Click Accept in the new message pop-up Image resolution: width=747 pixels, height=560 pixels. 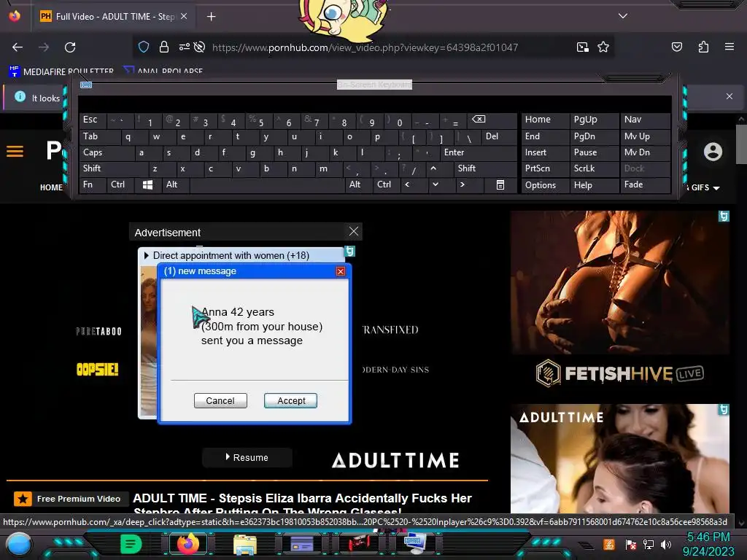pyautogui.click(x=290, y=400)
